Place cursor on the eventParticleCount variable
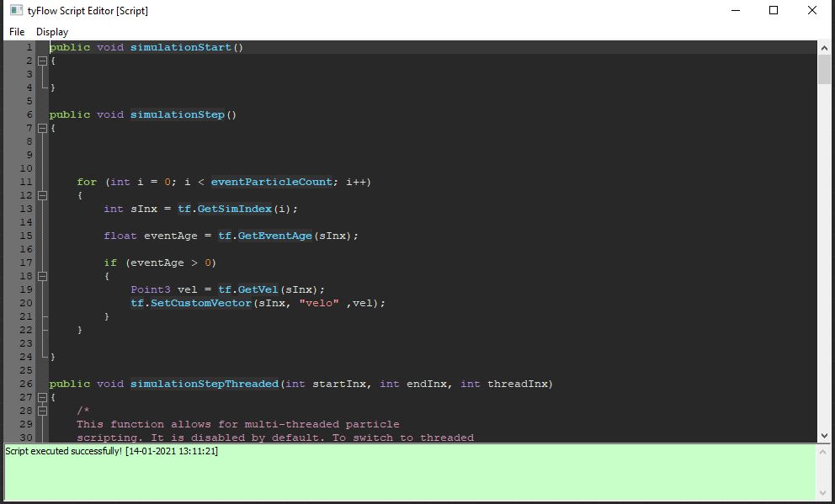The width and height of the screenshot is (835, 504). pos(271,182)
